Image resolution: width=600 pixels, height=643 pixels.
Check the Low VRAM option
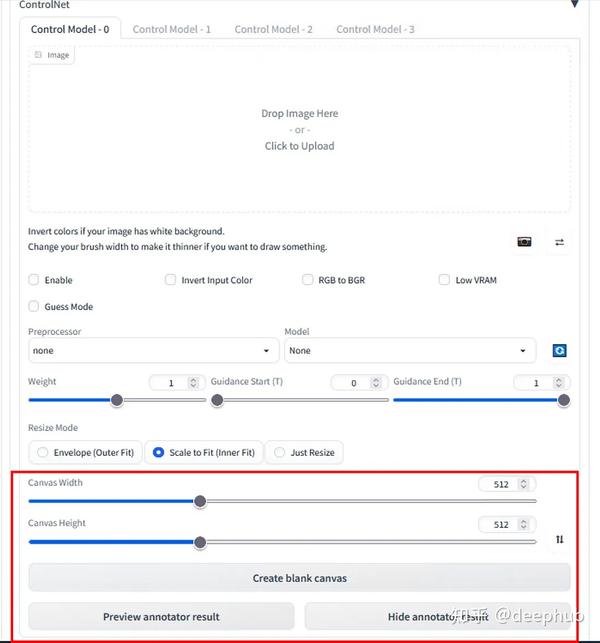444,280
